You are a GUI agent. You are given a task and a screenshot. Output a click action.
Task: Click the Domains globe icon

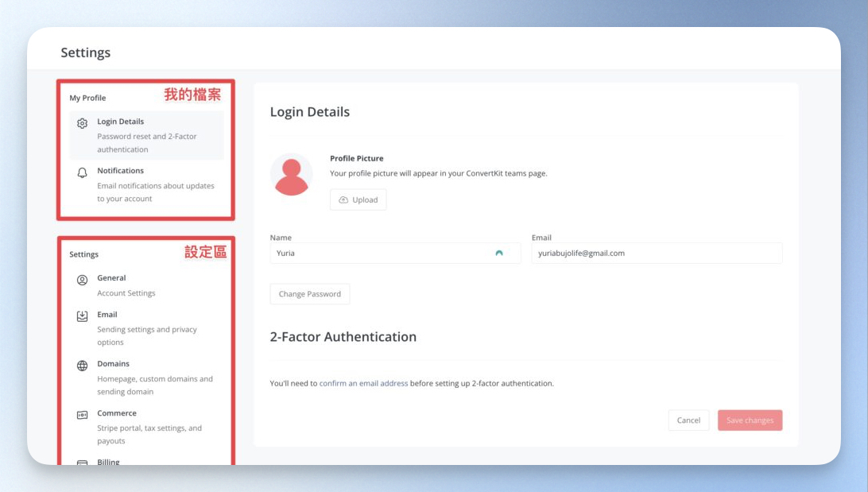[x=83, y=366]
